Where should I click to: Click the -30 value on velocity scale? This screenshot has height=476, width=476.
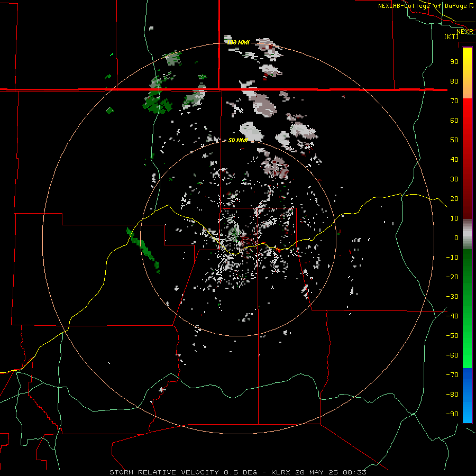coord(452,297)
